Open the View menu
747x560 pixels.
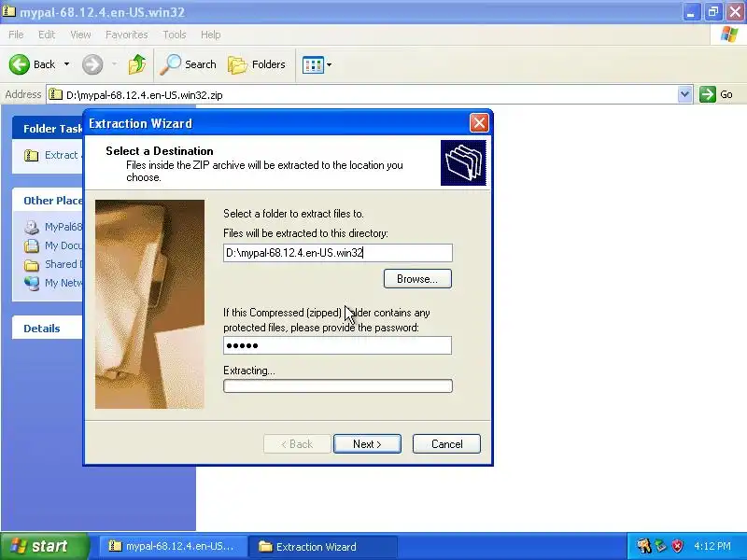tap(80, 35)
